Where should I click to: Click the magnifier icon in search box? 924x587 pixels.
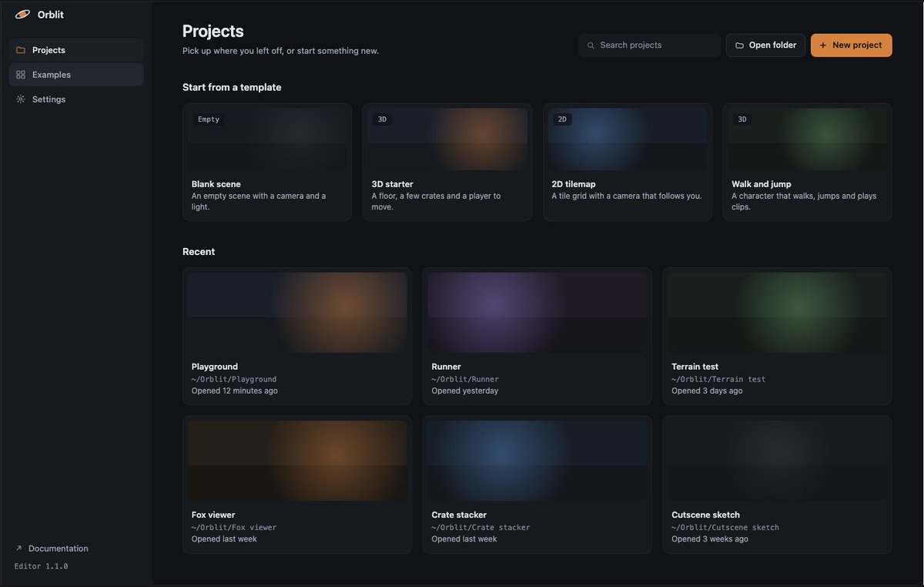[x=591, y=45]
